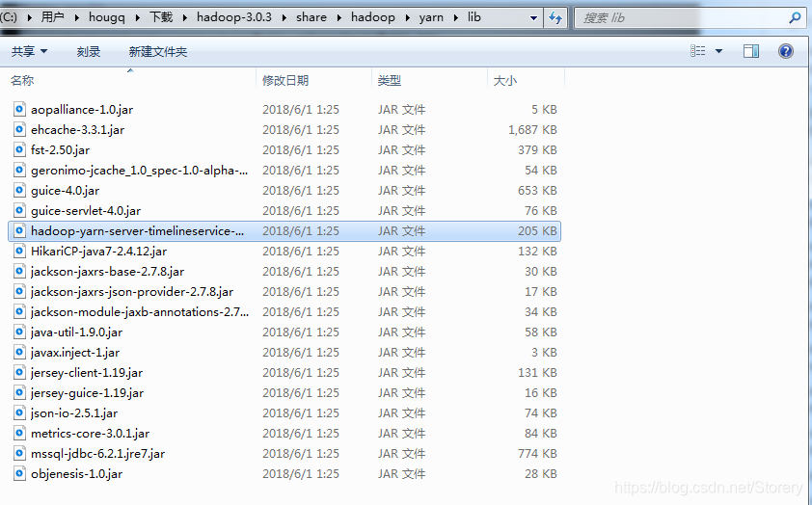
Task: Click the 774 KB size value
Action: (x=537, y=453)
